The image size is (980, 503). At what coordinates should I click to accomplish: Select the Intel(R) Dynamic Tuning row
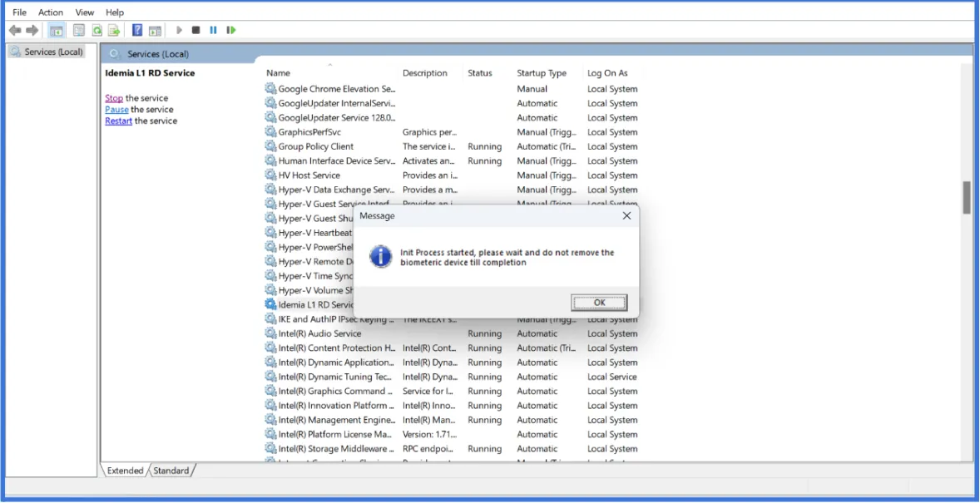pyautogui.click(x=453, y=377)
